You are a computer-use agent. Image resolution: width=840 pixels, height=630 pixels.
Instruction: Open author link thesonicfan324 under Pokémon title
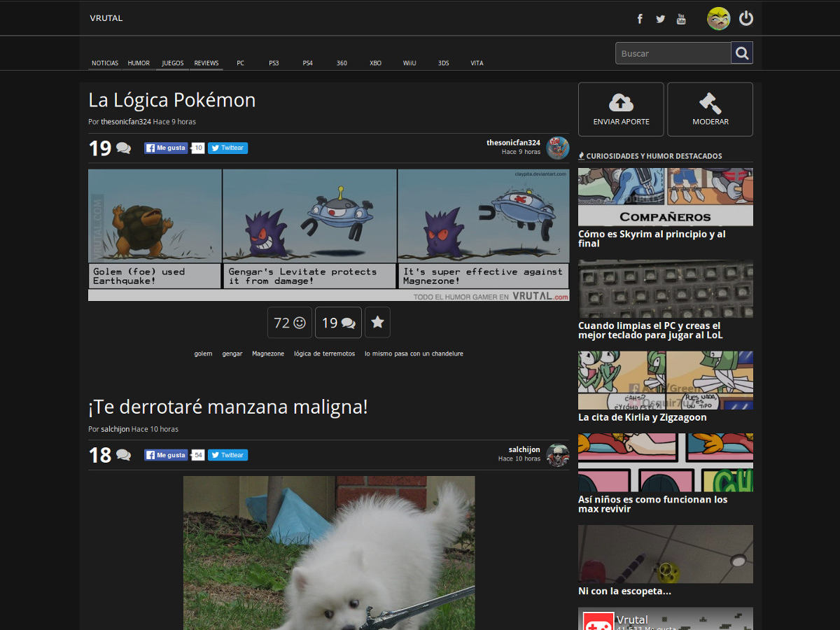coord(126,122)
